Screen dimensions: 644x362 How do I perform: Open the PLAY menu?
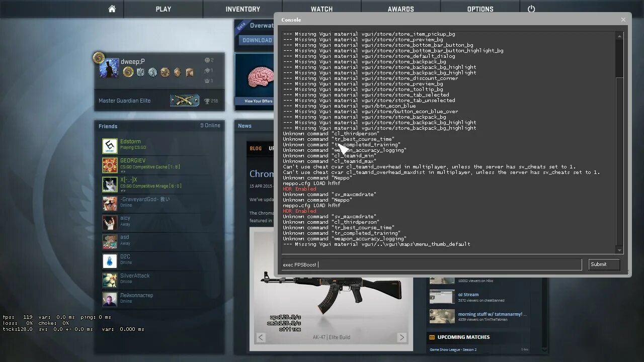(x=164, y=9)
